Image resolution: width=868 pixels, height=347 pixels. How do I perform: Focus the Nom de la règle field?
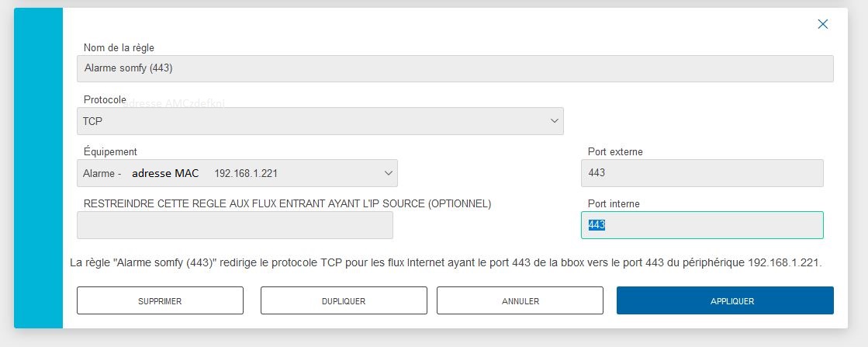click(x=455, y=69)
